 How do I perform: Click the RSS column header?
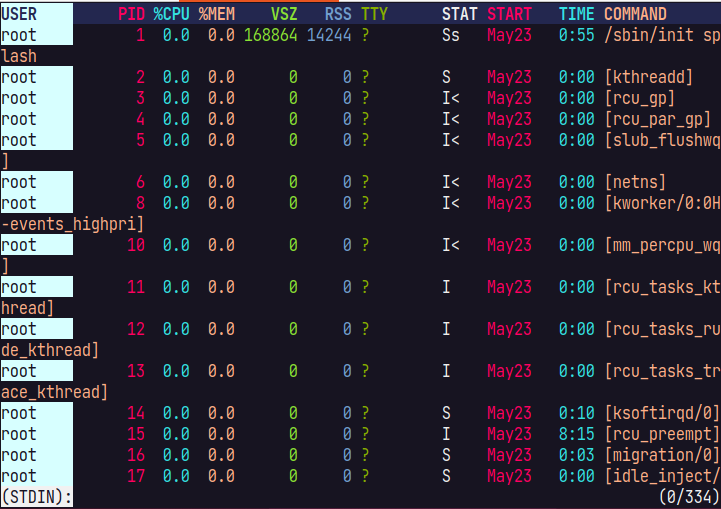click(x=338, y=14)
